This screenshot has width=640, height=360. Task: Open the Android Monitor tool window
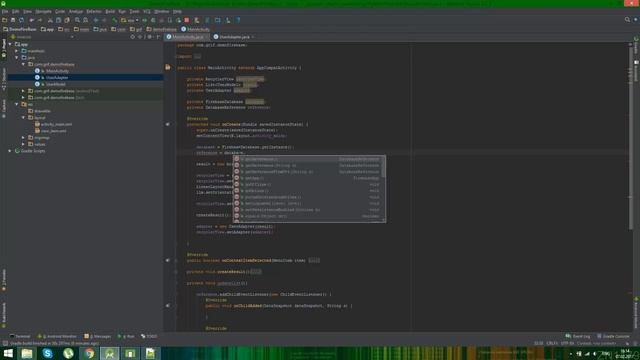[58, 336]
